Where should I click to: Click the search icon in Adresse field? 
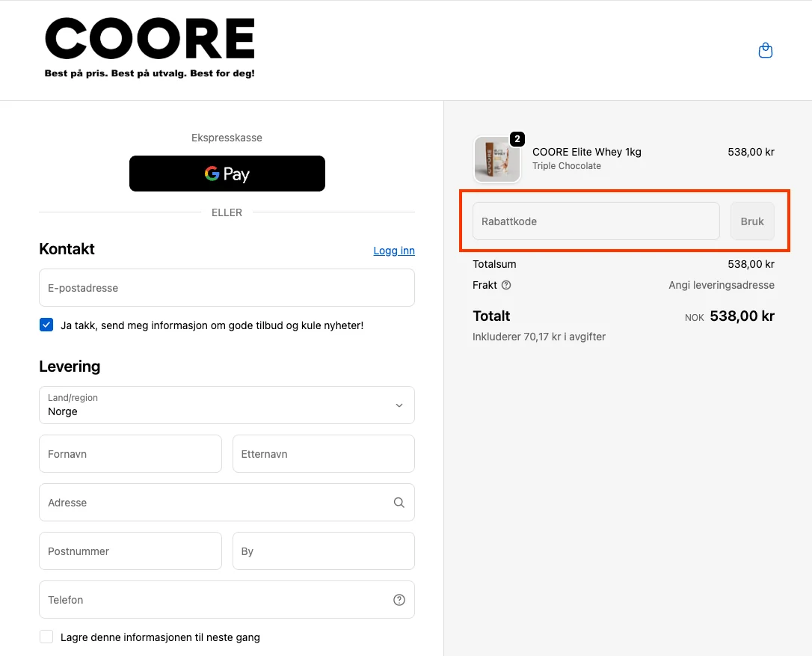[399, 502]
